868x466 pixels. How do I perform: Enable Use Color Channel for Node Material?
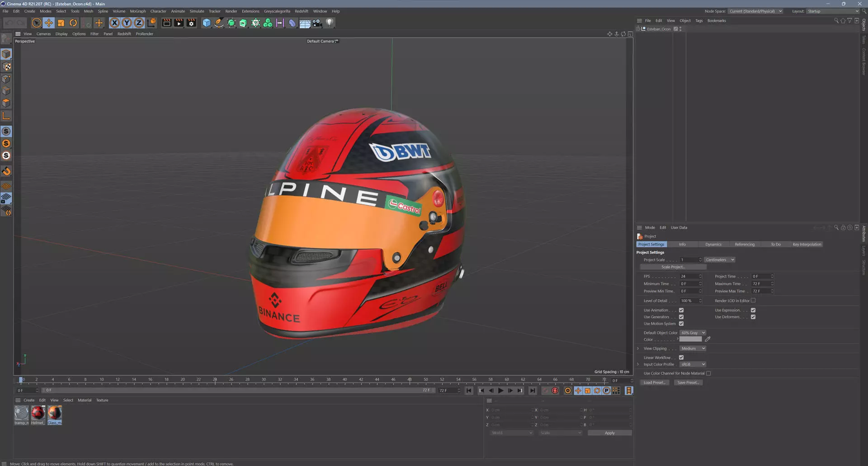(x=708, y=373)
